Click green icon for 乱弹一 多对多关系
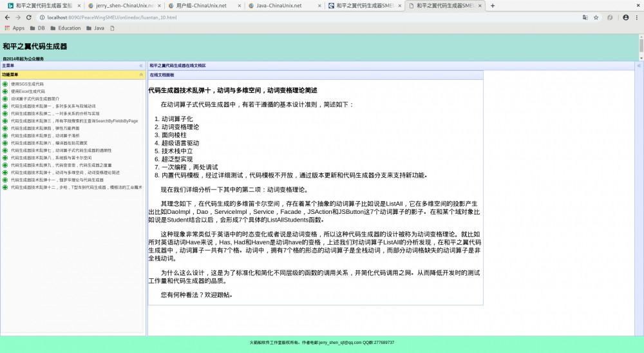The height and width of the screenshot is (353, 644). point(5,106)
